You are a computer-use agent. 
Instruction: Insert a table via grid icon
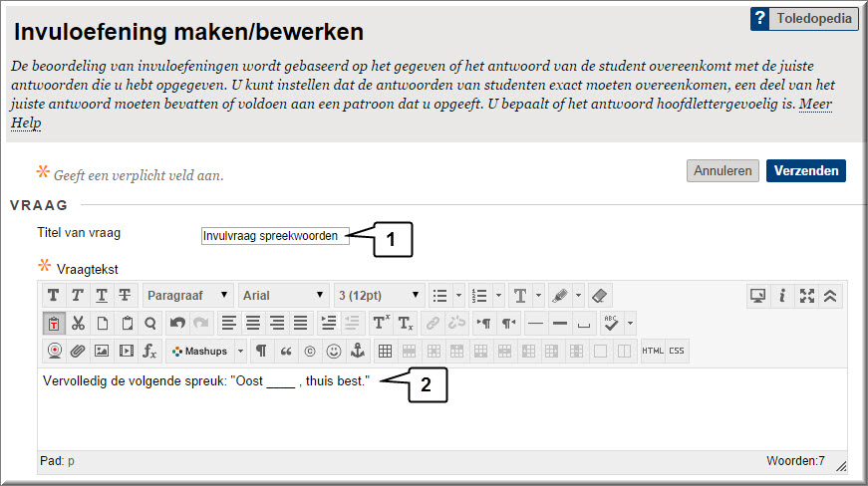tap(386, 351)
